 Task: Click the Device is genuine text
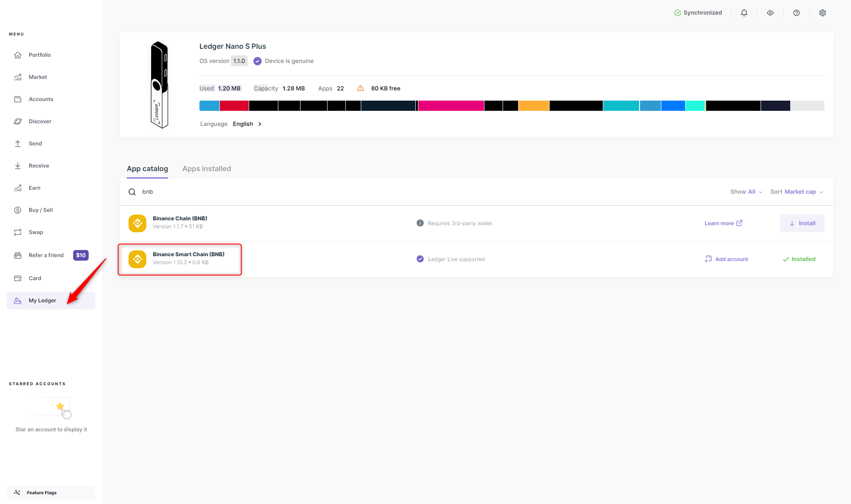tap(289, 61)
